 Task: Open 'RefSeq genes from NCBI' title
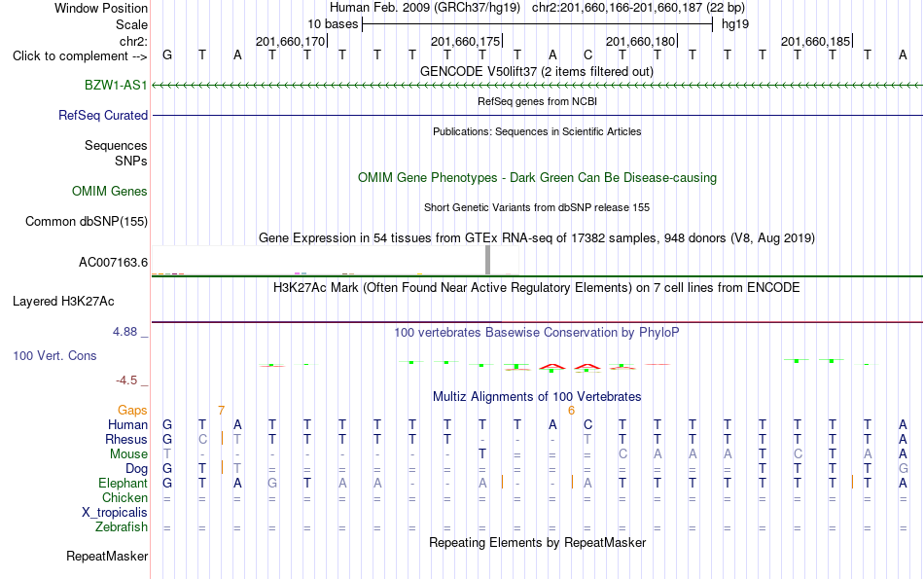pos(537,101)
